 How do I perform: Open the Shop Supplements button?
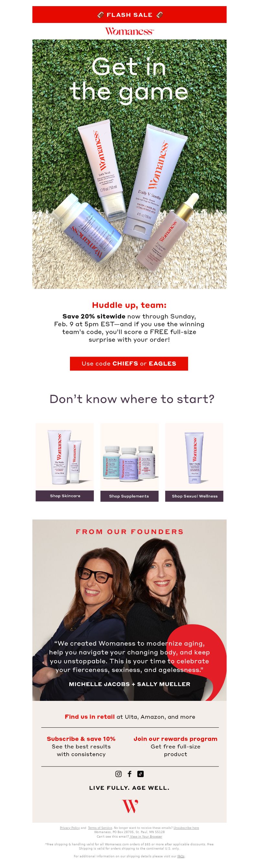pyautogui.click(x=129, y=496)
